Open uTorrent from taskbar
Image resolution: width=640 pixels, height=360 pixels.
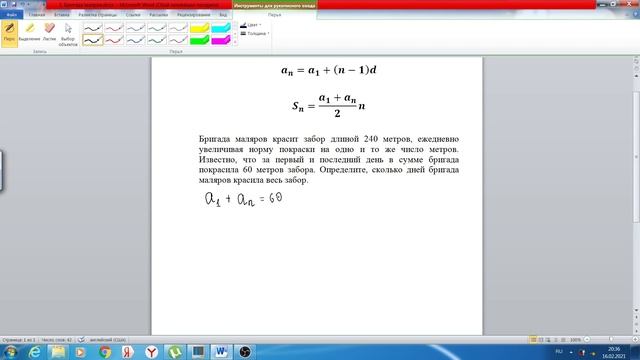175,352
